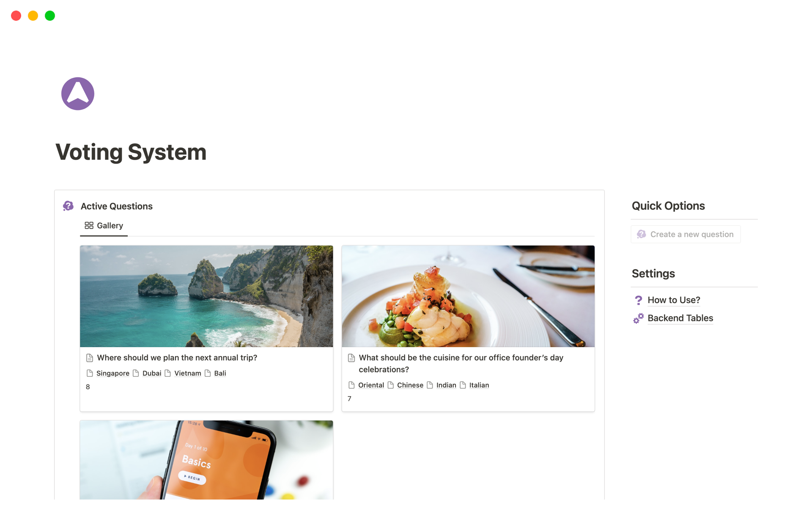Viewport: 812px width, 508px height.
Task: Click the purple question mark beside How to Use
Action: (638, 300)
